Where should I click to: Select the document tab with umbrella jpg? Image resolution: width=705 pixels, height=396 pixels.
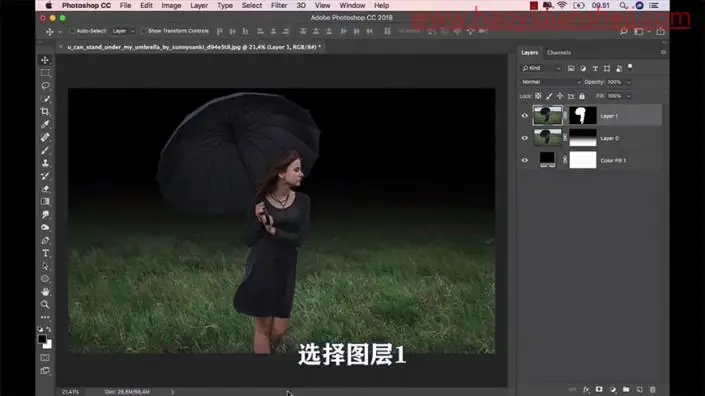point(193,47)
